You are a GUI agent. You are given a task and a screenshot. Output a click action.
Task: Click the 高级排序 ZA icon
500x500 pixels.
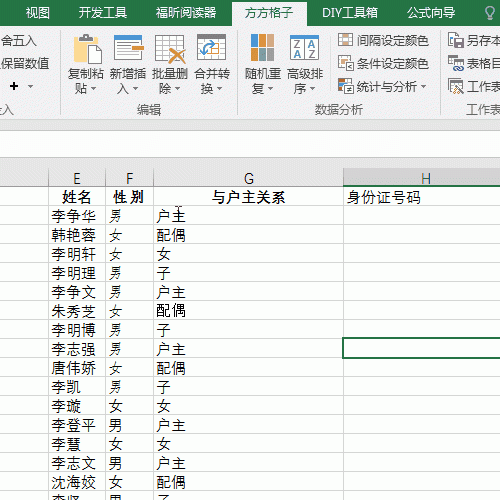click(304, 47)
